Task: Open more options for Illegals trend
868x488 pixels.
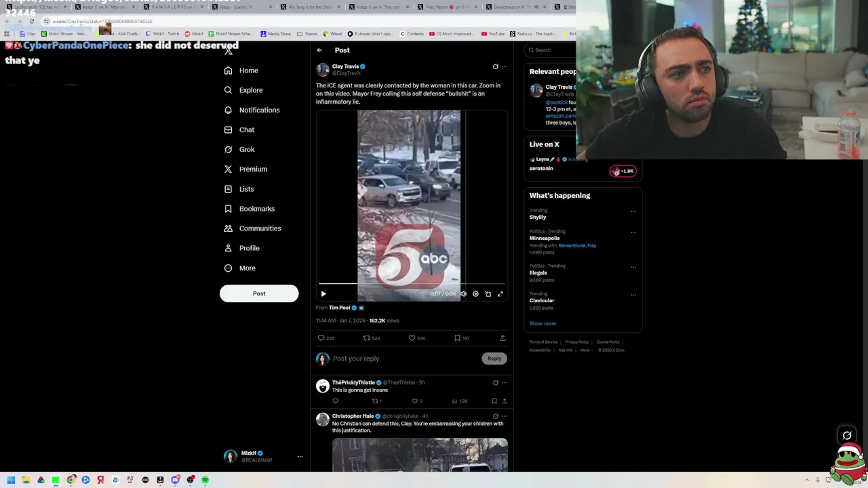Action: pyautogui.click(x=633, y=267)
